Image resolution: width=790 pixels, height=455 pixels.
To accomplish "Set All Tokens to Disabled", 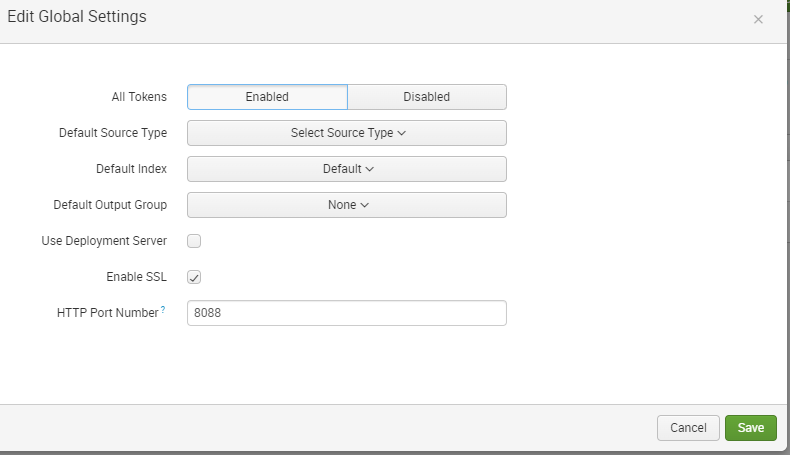I will [426, 97].
